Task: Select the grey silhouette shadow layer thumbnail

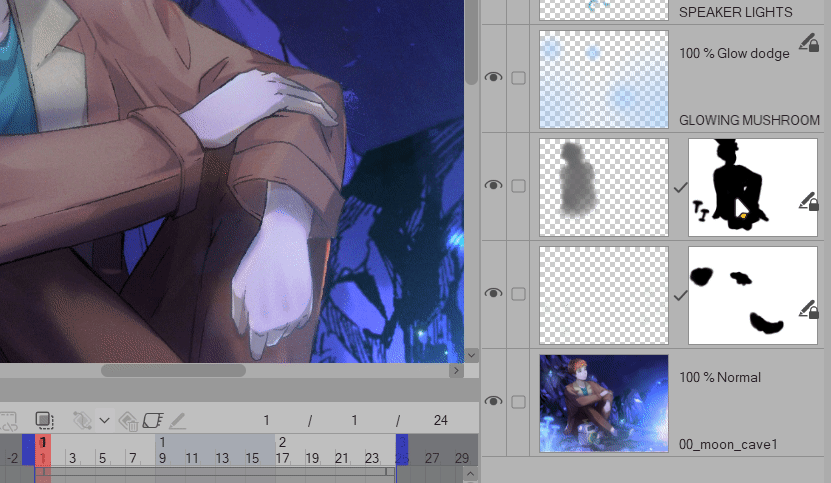Action: 604,187
